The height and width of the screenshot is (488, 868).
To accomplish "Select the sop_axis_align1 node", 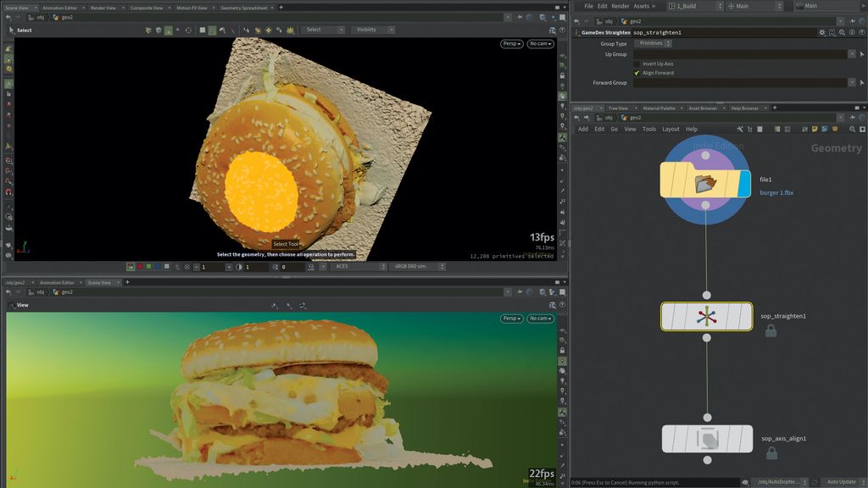I will tap(707, 439).
